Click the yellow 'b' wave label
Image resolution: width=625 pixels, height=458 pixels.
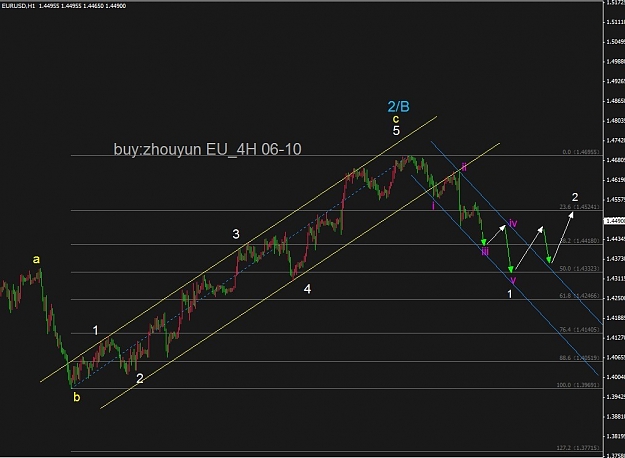coord(77,397)
